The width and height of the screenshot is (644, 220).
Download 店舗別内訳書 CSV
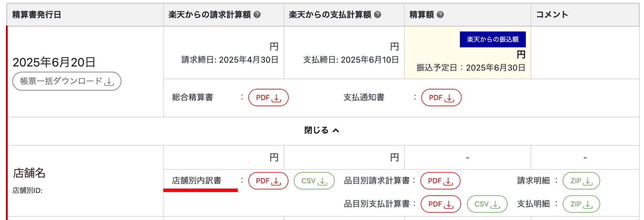tap(314, 181)
